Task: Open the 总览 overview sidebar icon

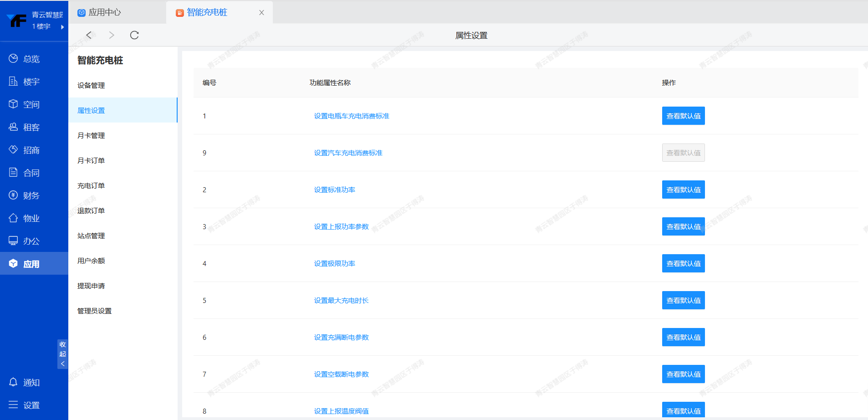Action: tap(13, 58)
